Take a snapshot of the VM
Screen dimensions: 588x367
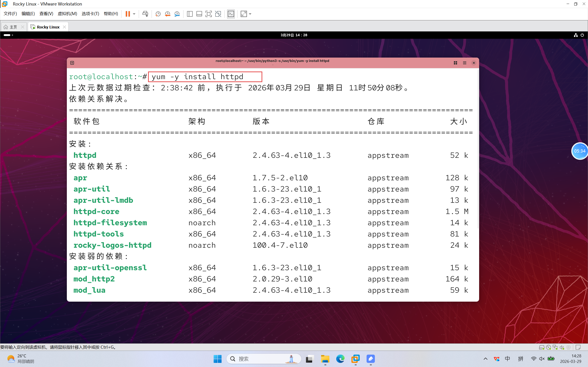(158, 14)
